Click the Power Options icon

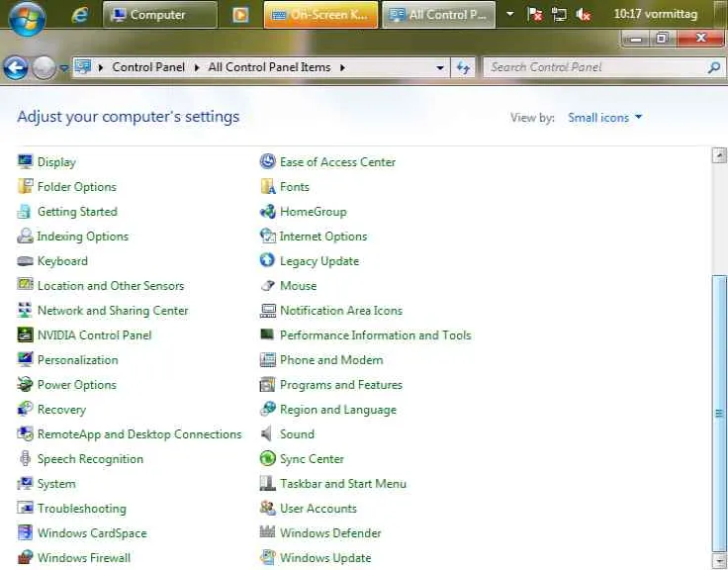coord(25,384)
